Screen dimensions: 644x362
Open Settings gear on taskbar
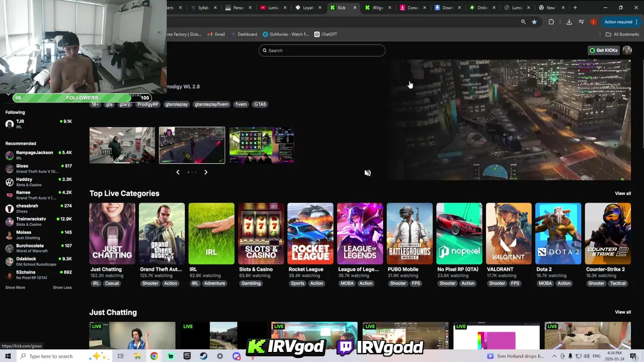click(x=220, y=356)
